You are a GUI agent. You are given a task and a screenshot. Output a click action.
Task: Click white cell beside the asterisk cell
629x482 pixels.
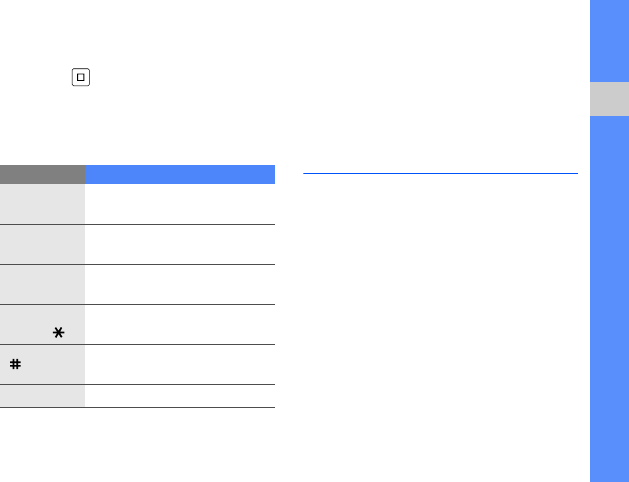(180, 324)
